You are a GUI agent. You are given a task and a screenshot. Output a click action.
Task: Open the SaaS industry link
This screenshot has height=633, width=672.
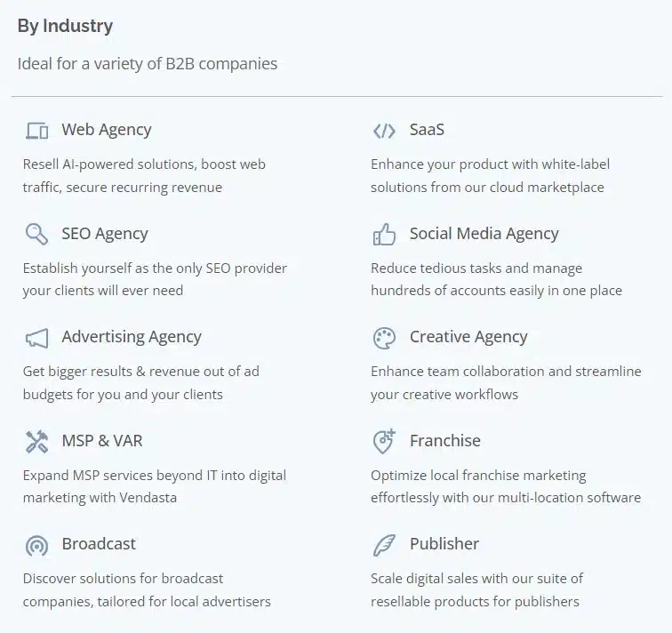tap(427, 130)
